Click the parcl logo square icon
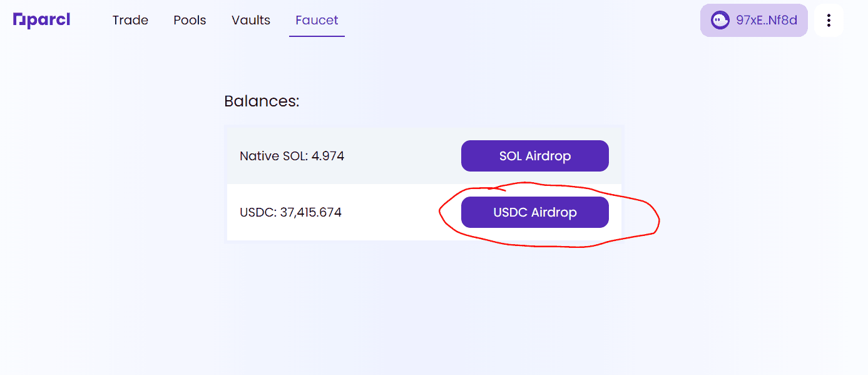Image resolution: width=868 pixels, height=375 pixels. coord(19,20)
